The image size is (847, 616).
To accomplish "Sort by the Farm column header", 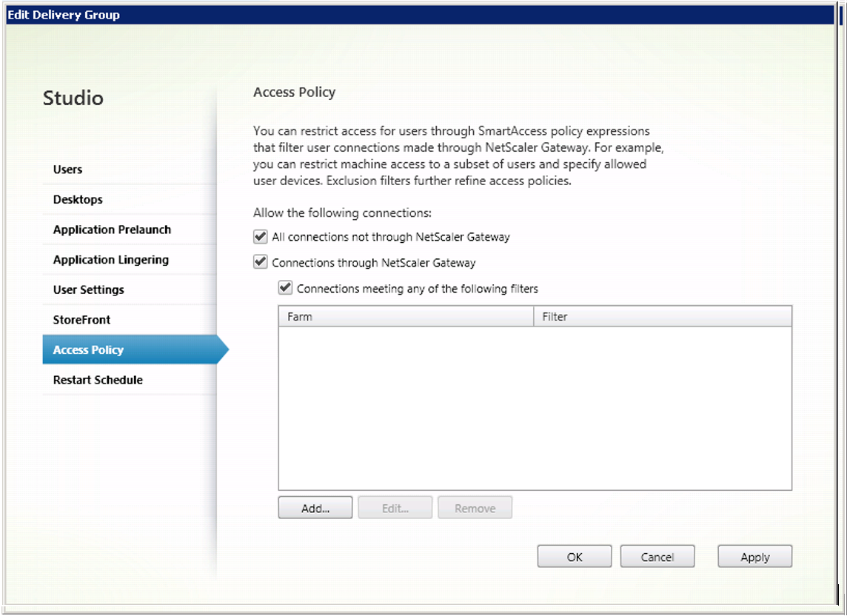I will 406,317.
